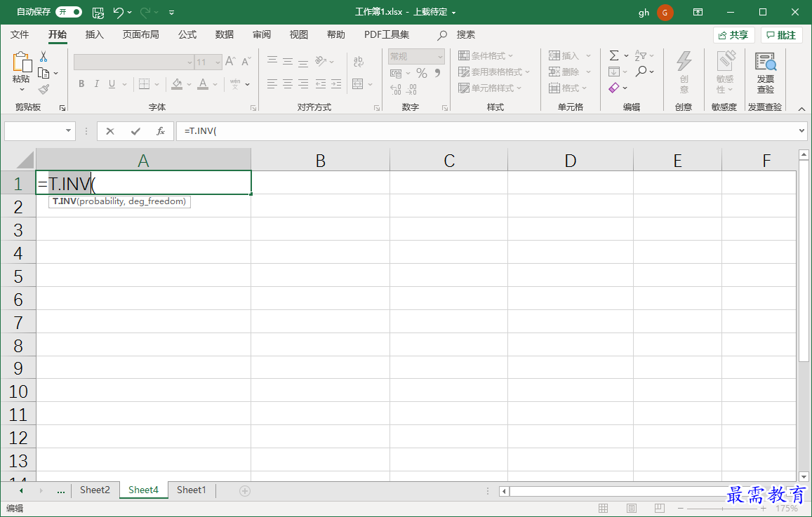Click the vertical scrollbar down arrow
Viewport: 812px width, 517px height.
pos(804,476)
